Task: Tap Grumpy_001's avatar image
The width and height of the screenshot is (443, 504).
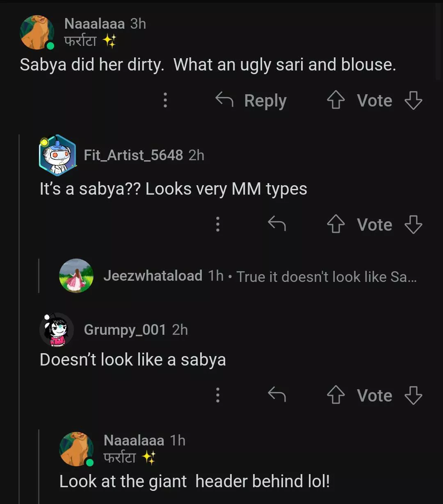Action: point(57,330)
